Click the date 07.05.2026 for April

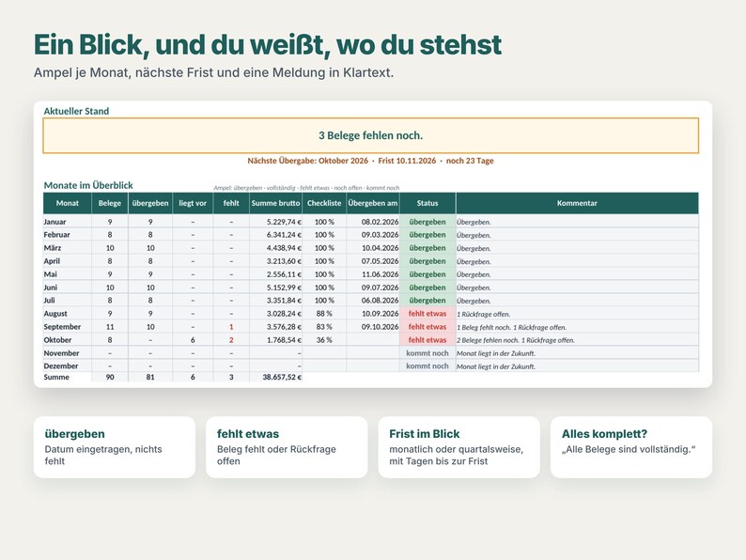[380, 261]
